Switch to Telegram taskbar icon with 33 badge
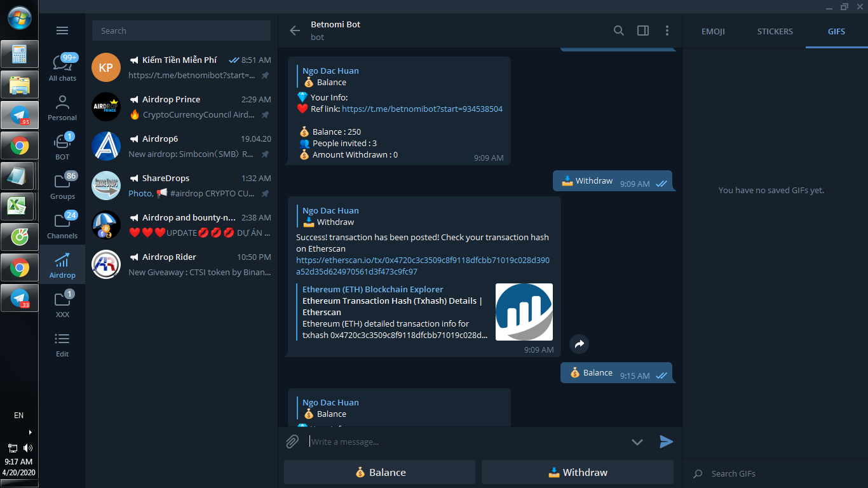Image resolution: width=868 pixels, height=488 pixels. tap(19, 298)
